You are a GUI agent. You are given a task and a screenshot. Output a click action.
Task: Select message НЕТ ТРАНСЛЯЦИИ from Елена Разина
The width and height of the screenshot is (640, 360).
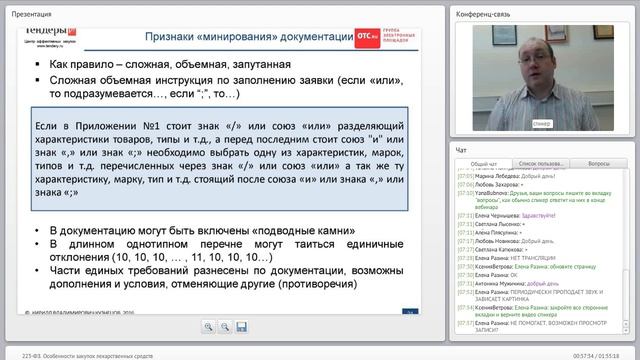click(507, 258)
